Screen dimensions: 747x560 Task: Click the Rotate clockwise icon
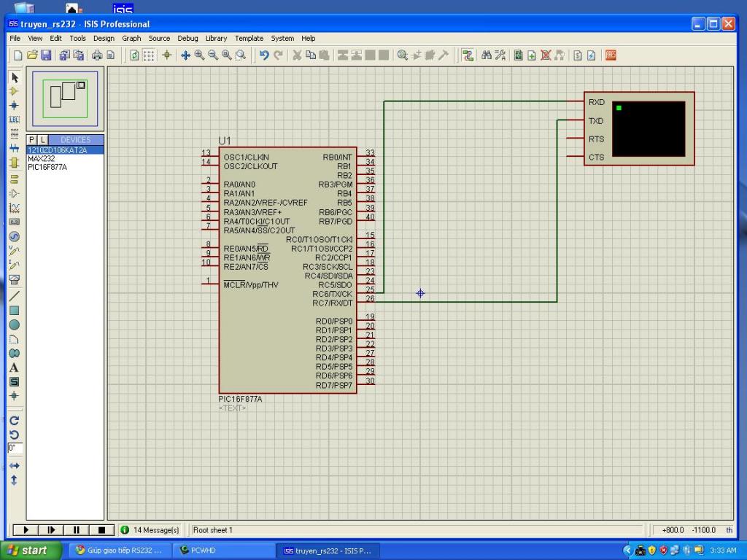[x=14, y=420]
